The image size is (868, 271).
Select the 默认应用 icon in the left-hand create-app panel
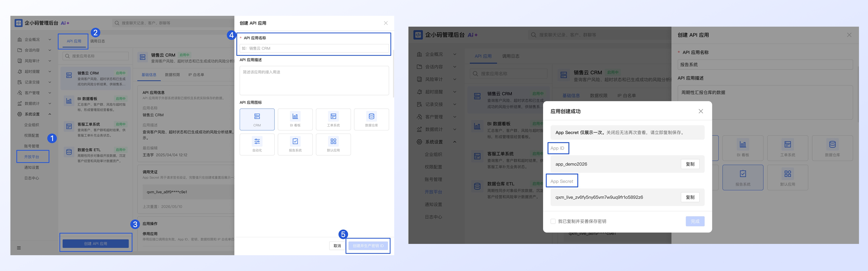(333, 145)
